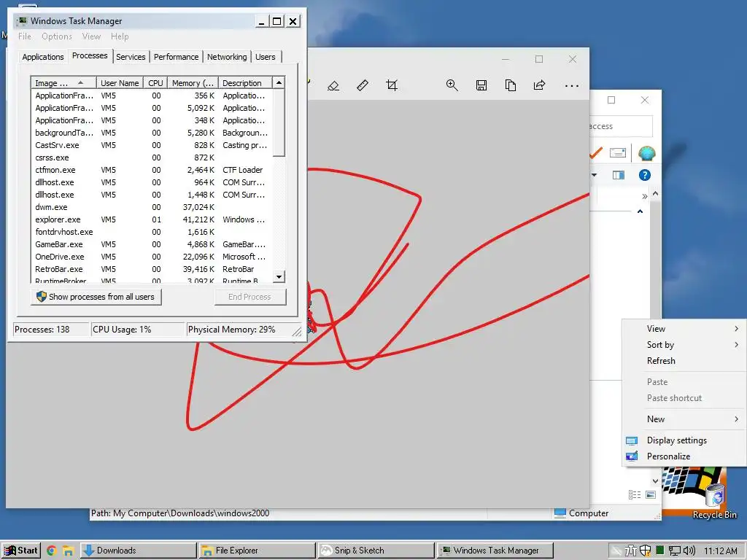Image resolution: width=747 pixels, height=560 pixels.
Task: Open the Recycle Bin on the desktop
Action: click(714, 501)
